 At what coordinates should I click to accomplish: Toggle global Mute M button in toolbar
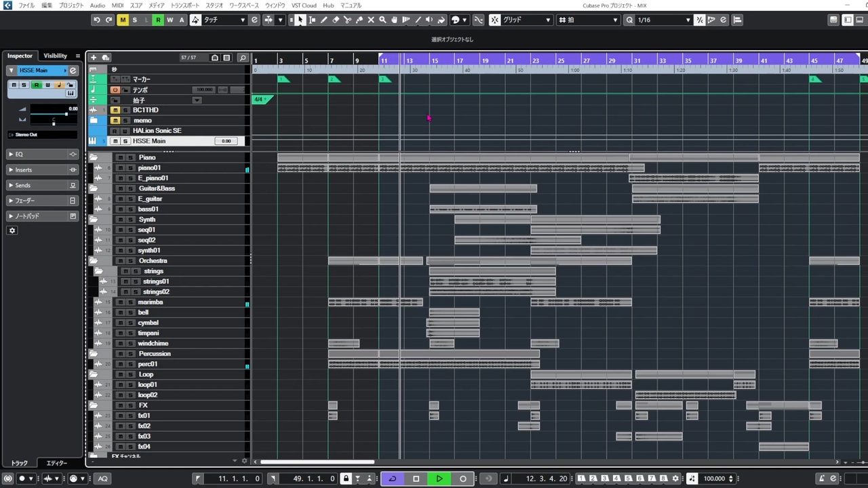click(x=123, y=20)
